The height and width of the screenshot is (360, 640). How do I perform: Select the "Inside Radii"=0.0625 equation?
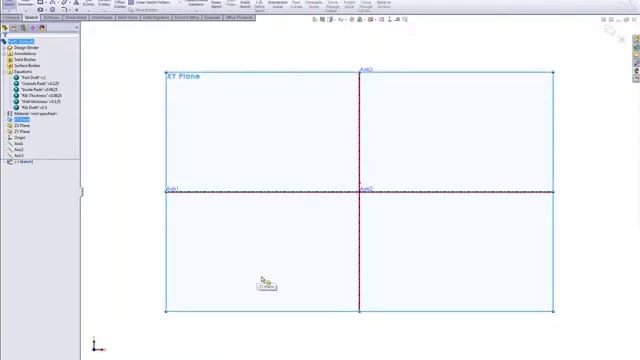tap(39, 90)
